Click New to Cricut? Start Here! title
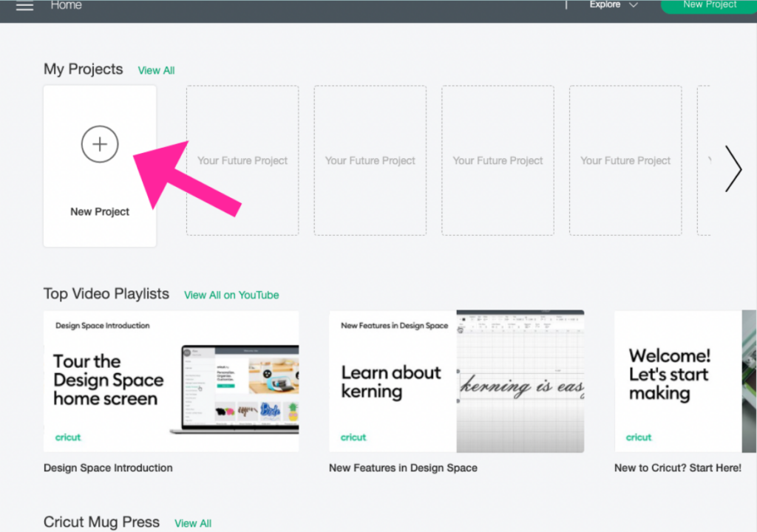Viewport: 757px width, 532px height. coord(678,468)
